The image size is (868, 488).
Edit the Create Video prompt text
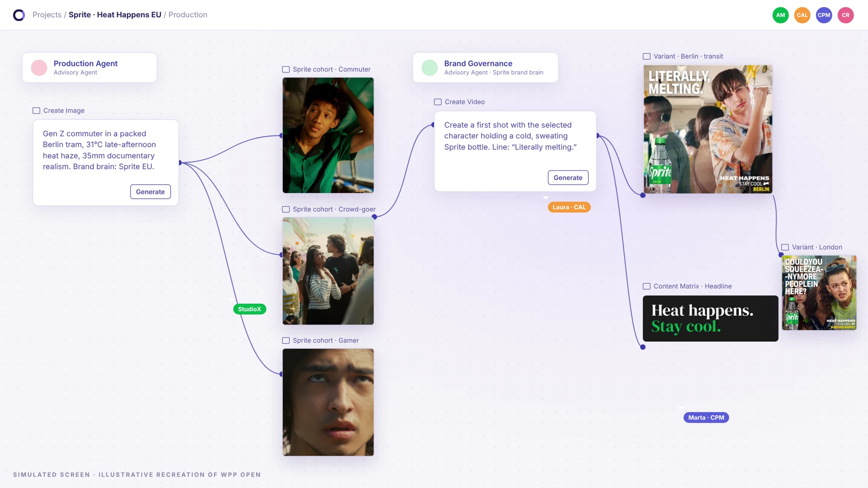pos(510,136)
